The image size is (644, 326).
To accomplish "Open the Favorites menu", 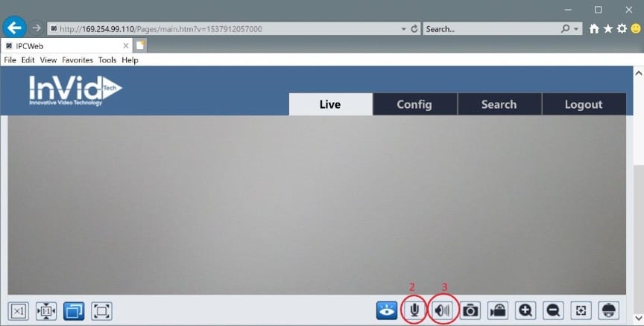I will click(x=78, y=60).
